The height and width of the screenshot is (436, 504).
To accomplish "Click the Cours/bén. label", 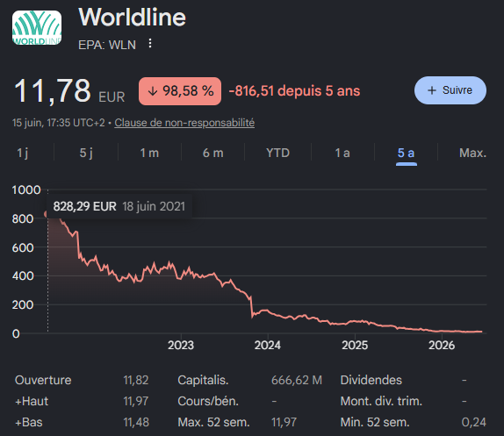I will (208, 401).
